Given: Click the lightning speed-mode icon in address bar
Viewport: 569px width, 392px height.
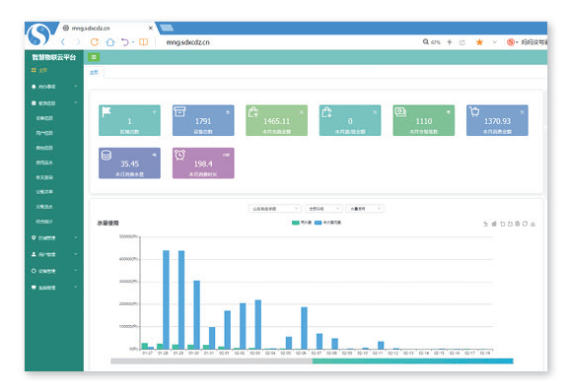Looking at the screenshot, I should [450, 42].
